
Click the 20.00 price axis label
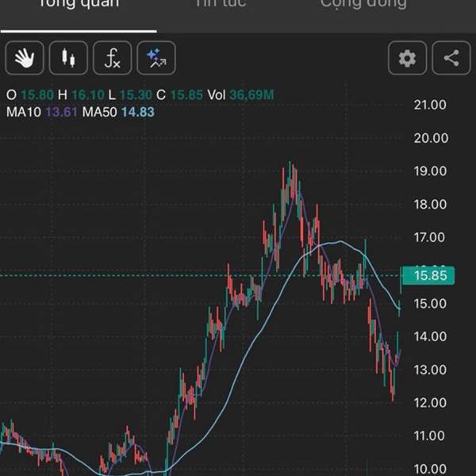pos(431,138)
